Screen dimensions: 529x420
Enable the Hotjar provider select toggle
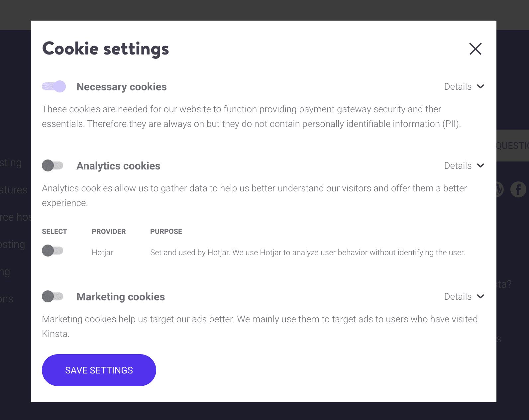tap(53, 251)
